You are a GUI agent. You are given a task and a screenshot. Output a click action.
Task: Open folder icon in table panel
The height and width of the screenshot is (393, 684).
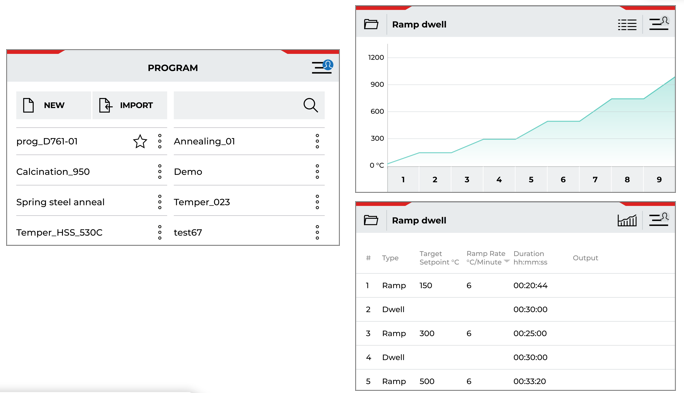click(x=371, y=220)
